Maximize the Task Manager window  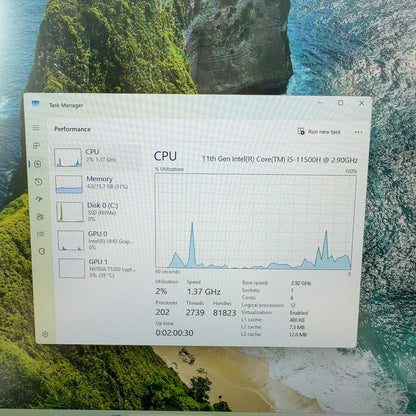pos(340,103)
